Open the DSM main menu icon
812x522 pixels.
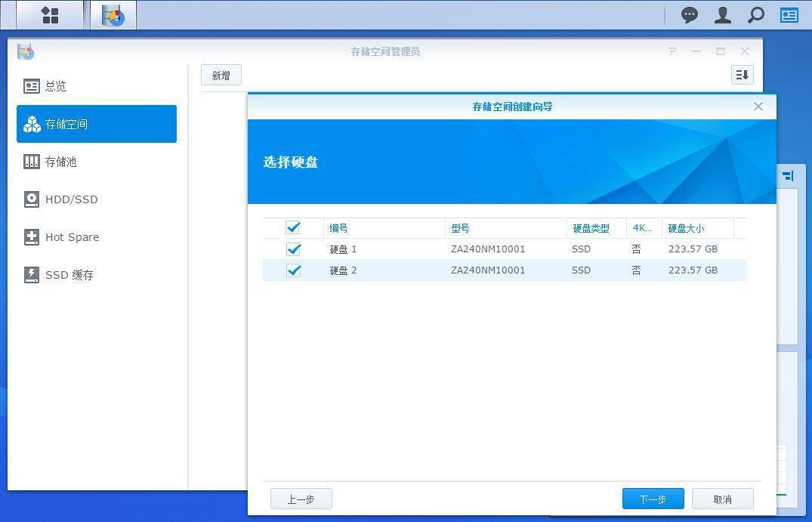[x=50, y=15]
